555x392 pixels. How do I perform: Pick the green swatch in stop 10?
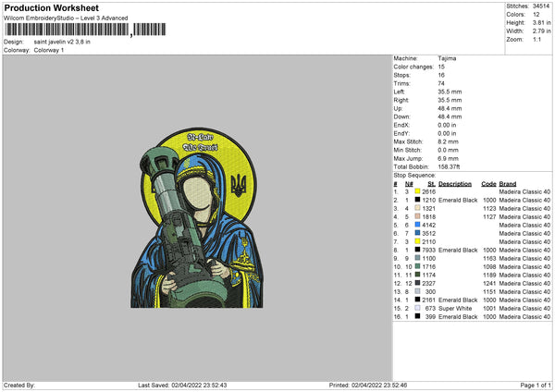[417, 266]
